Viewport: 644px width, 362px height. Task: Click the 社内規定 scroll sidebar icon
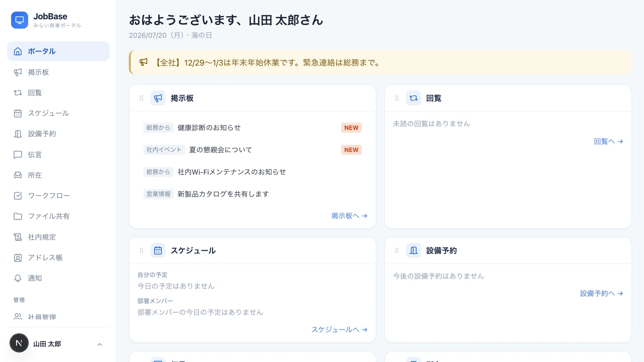point(18,237)
